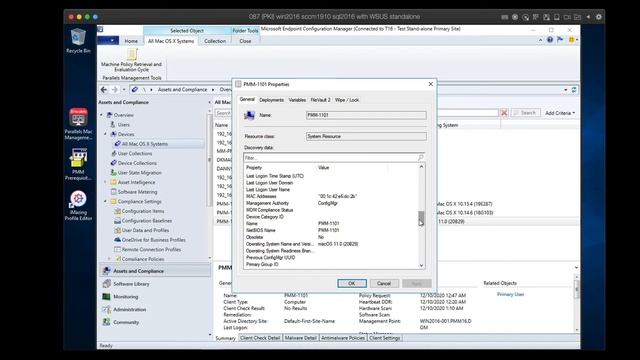
Task: Open PMM Prerequisites desktop shortcut
Action: click(78, 164)
